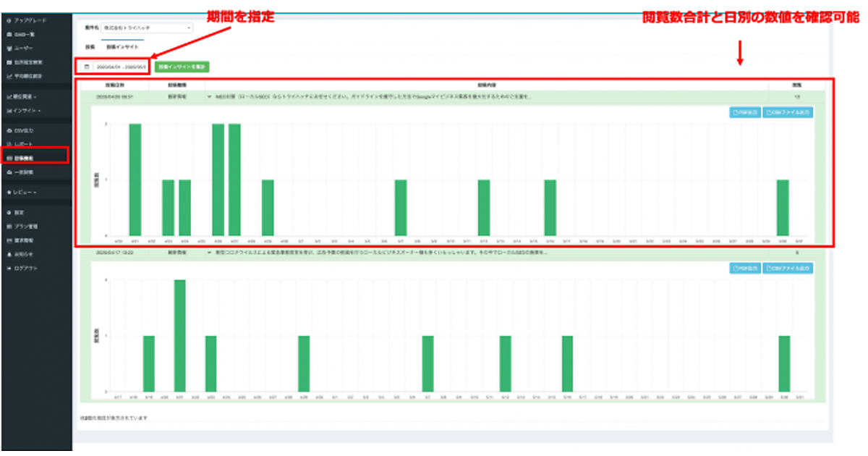This screenshot has width=868, height=456.
Task: Click the 2020/04/20 post date cell
Action: [x=114, y=96]
